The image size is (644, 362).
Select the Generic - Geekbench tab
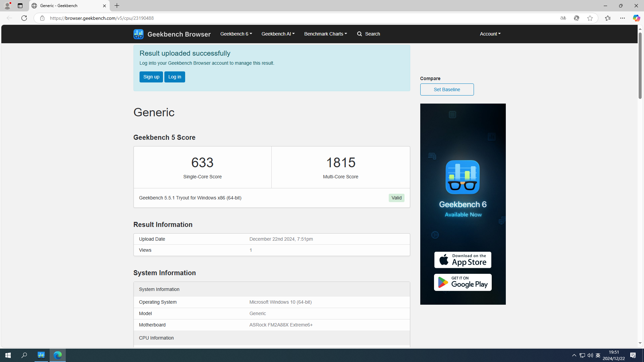point(69,6)
